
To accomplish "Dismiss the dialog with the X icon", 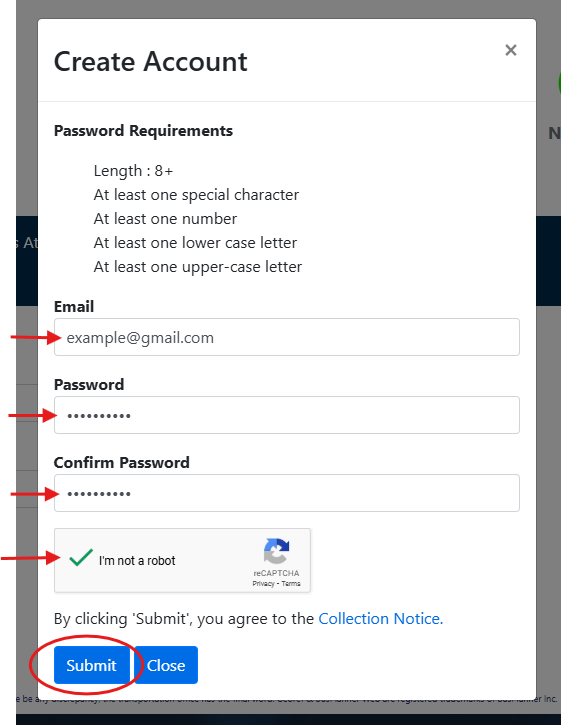I will point(511,50).
